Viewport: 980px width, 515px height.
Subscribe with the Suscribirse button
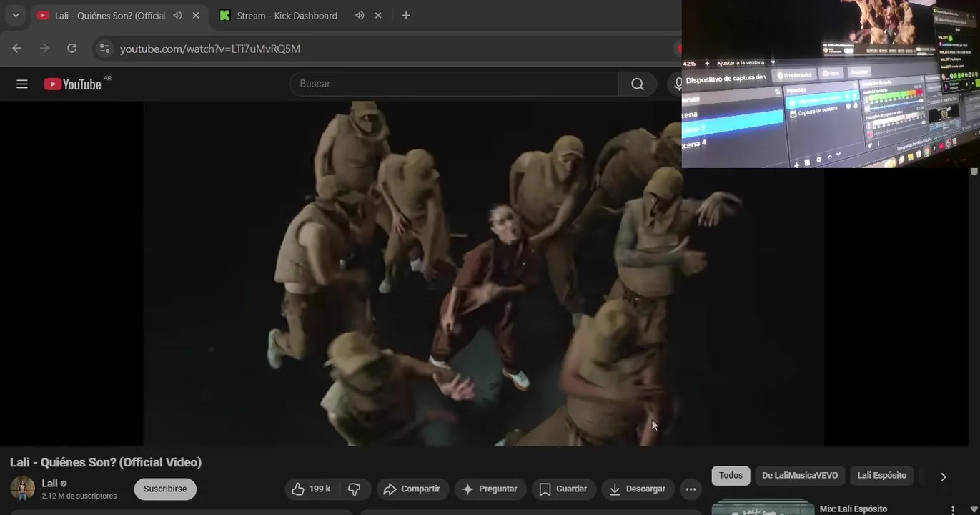[165, 489]
